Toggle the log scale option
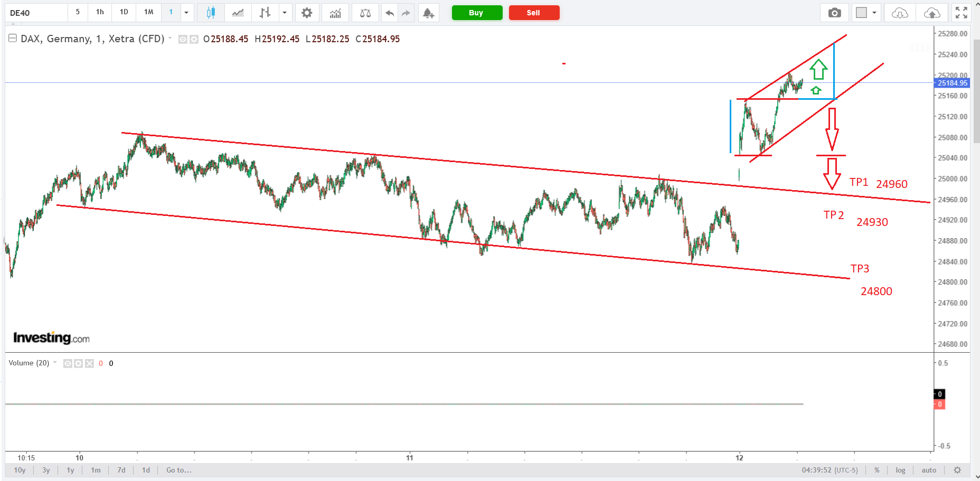The width and height of the screenshot is (980, 481). pos(900,470)
